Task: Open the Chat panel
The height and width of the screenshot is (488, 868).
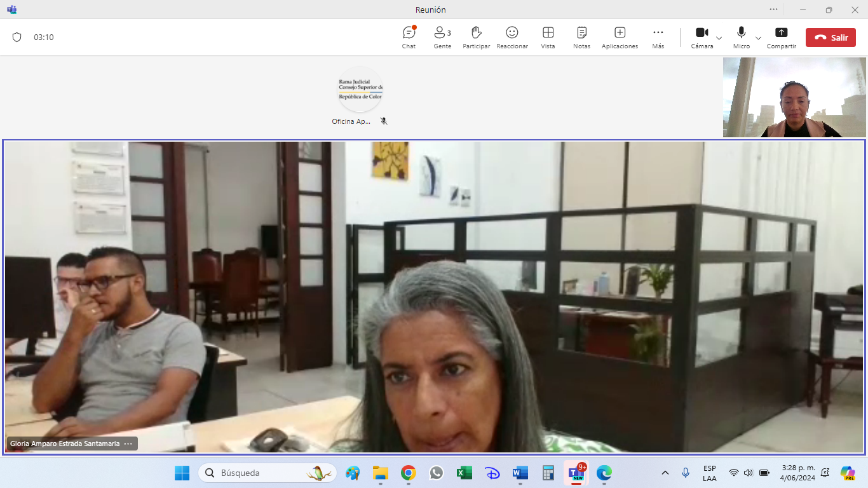Action: [x=409, y=37]
